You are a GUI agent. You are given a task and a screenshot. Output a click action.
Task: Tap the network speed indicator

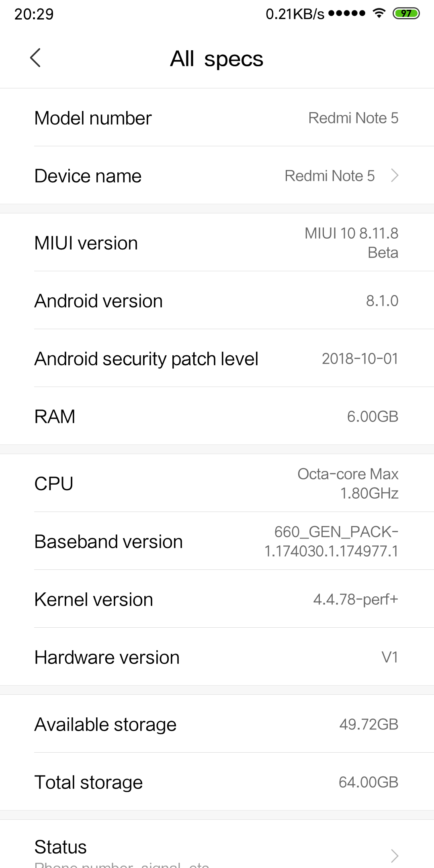tap(295, 14)
